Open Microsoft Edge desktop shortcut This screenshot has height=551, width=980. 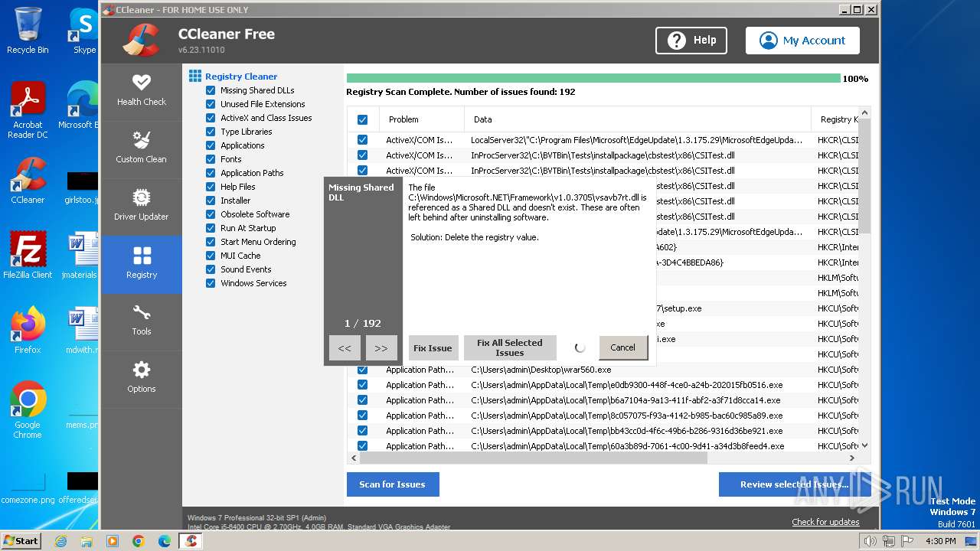[79, 106]
